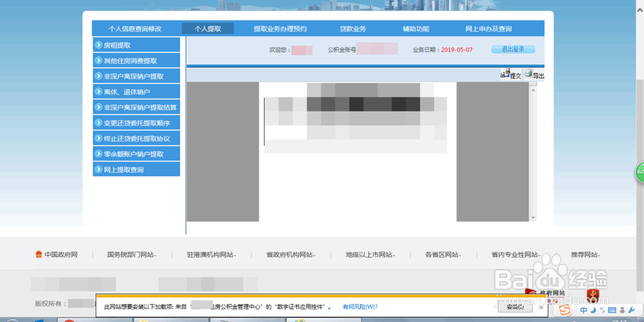Expand 省政府机构网站 dropdown
This screenshot has height=322, width=644.
(x=291, y=254)
